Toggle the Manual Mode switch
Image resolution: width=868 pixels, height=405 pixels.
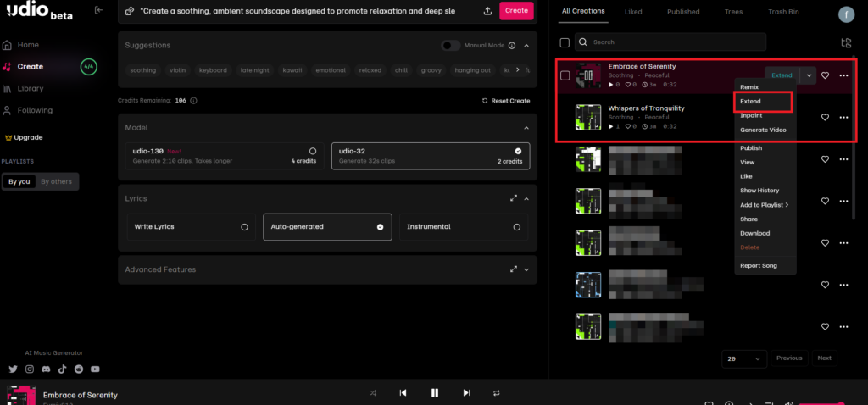click(451, 46)
